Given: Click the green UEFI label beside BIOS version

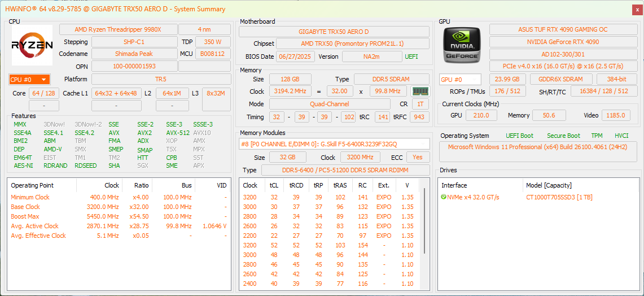Looking at the screenshot, I should point(411,56).
